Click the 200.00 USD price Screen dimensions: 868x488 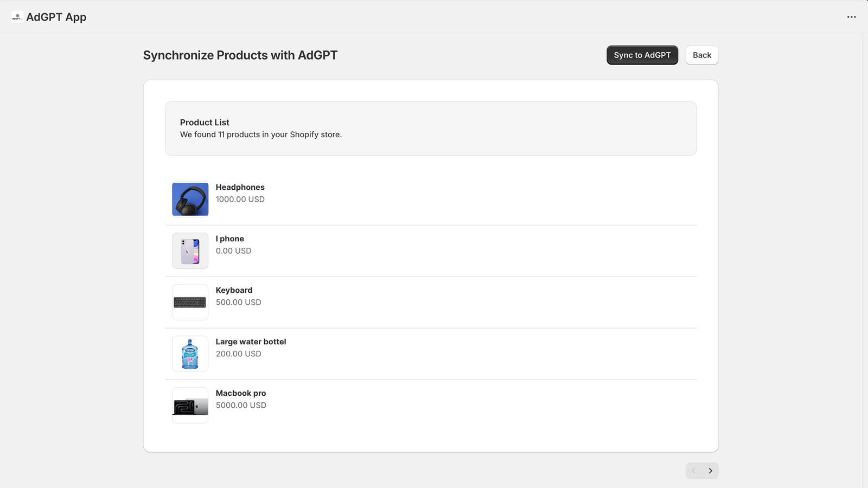tap(239, 354)
